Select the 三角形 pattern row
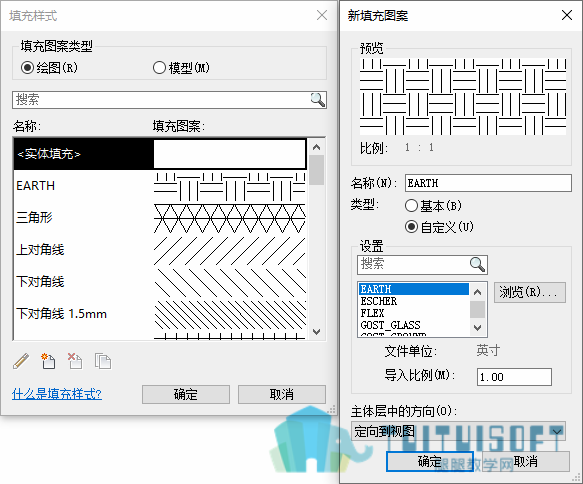Screen dimensions: 583x484 click(160, 217)
